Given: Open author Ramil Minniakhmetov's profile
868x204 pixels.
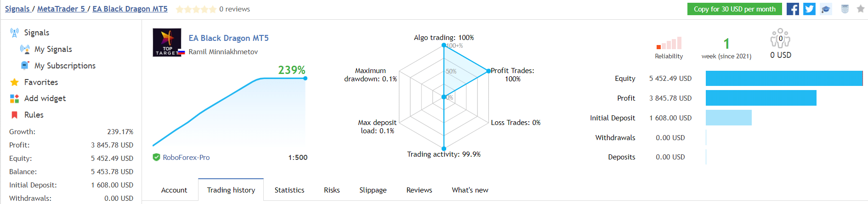Looking at the screenshot, I should point(223,52).
